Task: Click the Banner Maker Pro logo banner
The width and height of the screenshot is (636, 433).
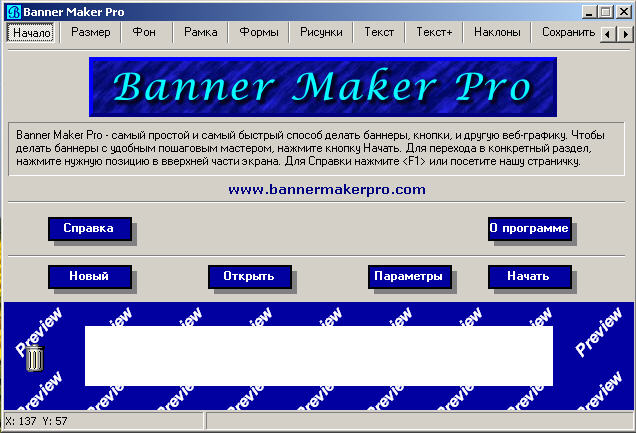Action: tap(323, 87)
